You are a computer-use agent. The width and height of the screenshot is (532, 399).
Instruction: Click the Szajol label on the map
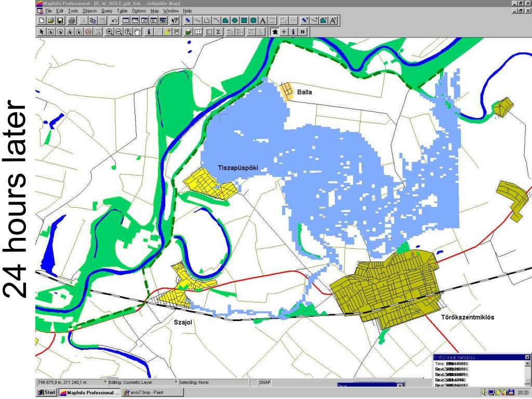[183, 322]
